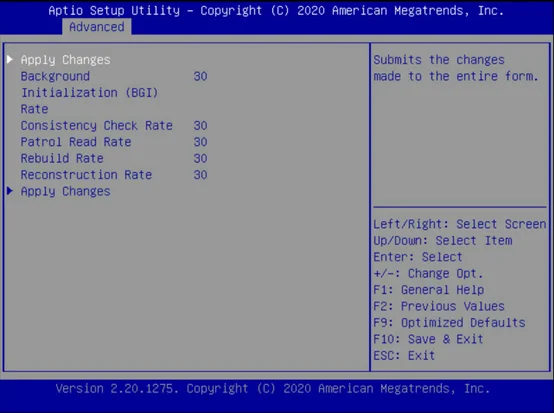Screen dimensions: 554x413
Task: Click 'Enter: Select' hint
Action: pos(418,257)
